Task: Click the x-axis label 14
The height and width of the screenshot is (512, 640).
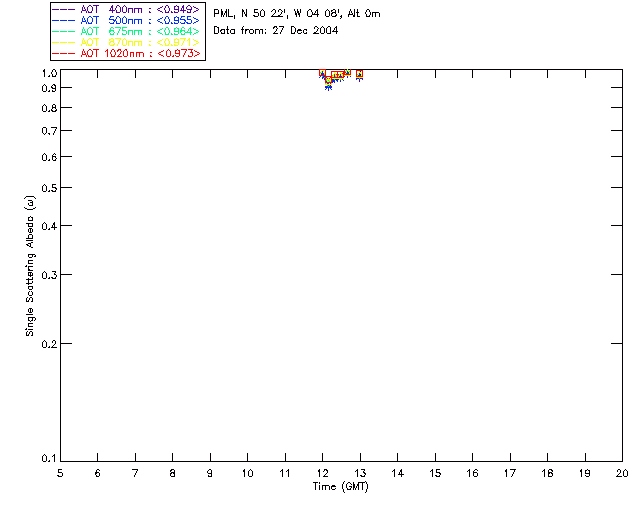Action: [398, 473]
